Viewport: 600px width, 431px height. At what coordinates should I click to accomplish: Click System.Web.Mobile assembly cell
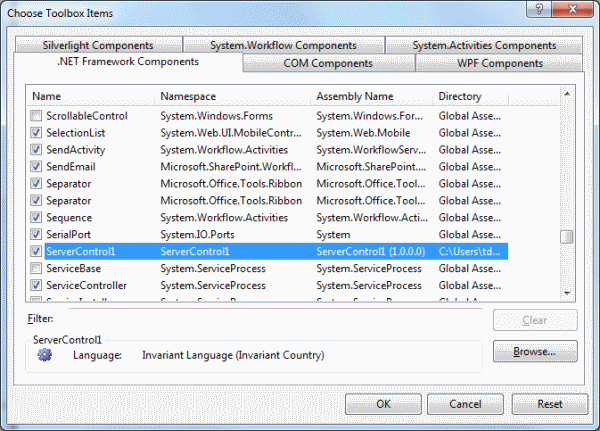click(x=363, y=133)
